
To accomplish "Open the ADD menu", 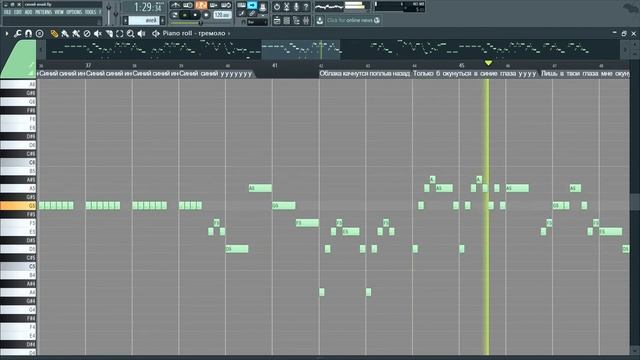I will pyautogui.click(x=28, y=12).
